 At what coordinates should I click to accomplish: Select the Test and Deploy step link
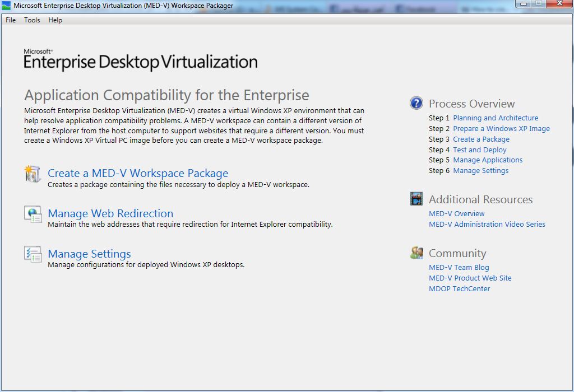479,150
